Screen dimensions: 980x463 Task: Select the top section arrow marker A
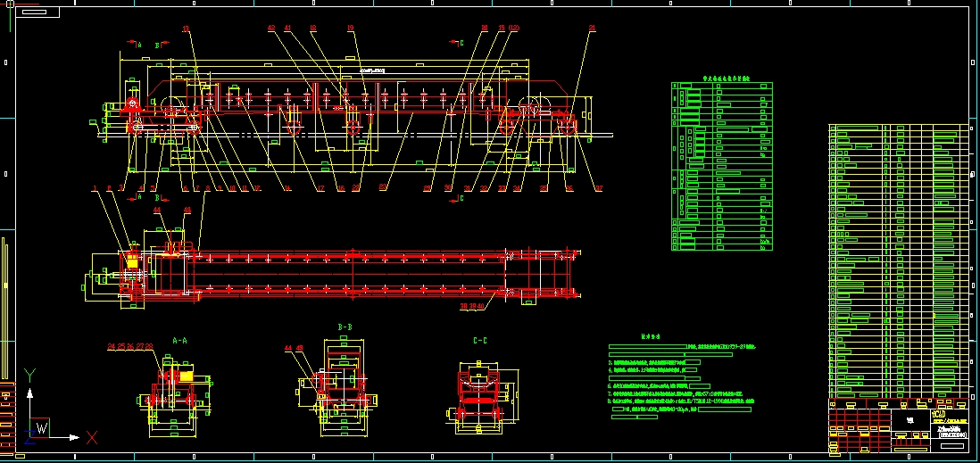(x=135, y=44)
